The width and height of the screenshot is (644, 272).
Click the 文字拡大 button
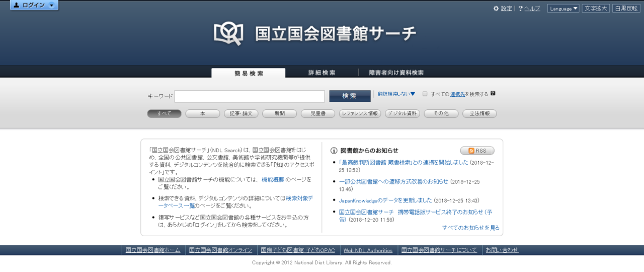[596, 9]
